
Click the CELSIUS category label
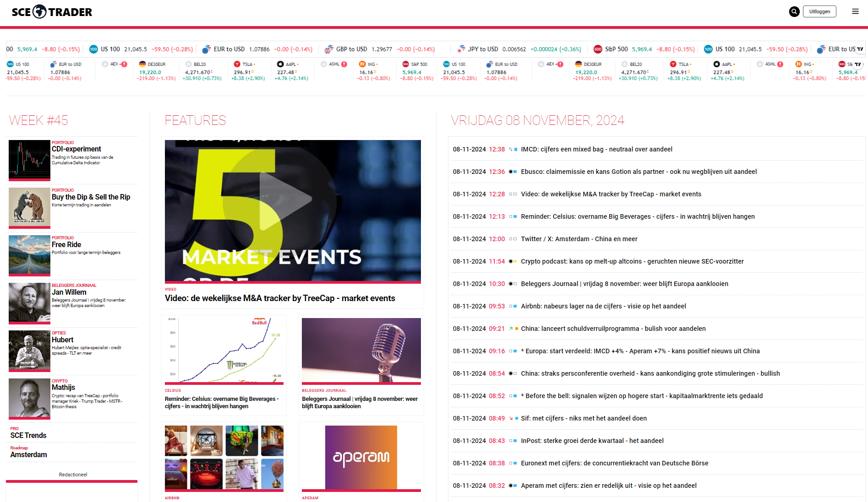pos(173,391)
